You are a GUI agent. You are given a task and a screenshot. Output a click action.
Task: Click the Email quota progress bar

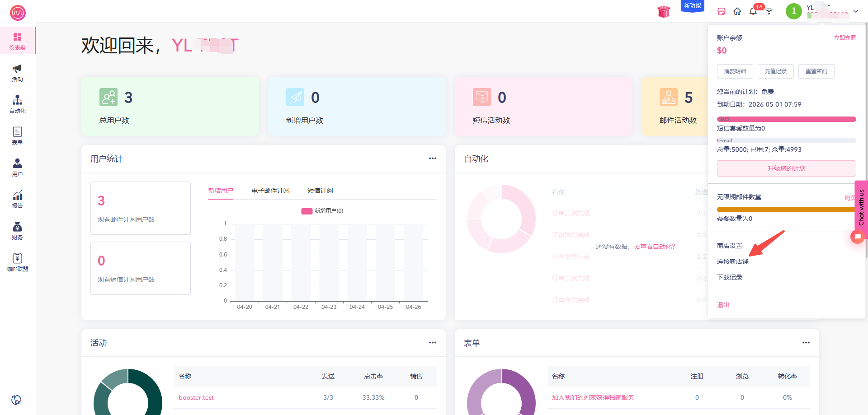tap(786, 140)
